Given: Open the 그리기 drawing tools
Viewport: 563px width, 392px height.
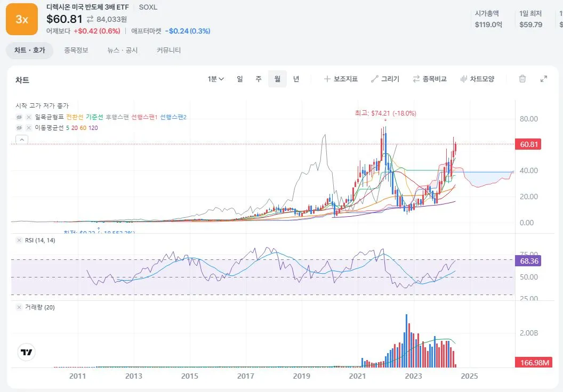Looking at the screenshot, I should click(385, 79).
